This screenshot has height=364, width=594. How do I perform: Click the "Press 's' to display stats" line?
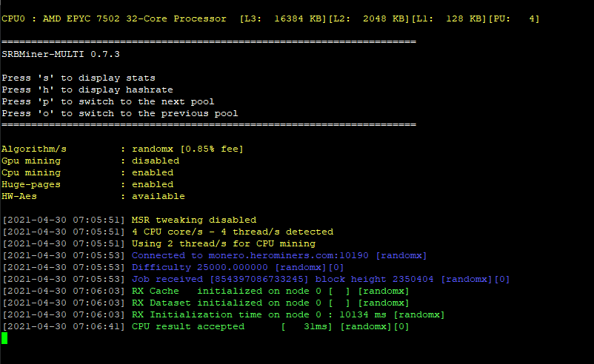[79, 78]
